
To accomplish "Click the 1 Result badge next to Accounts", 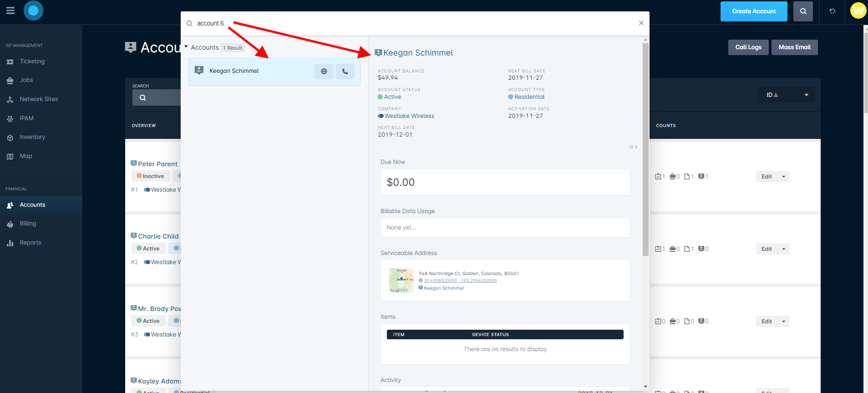I will (x=233, y=48).
